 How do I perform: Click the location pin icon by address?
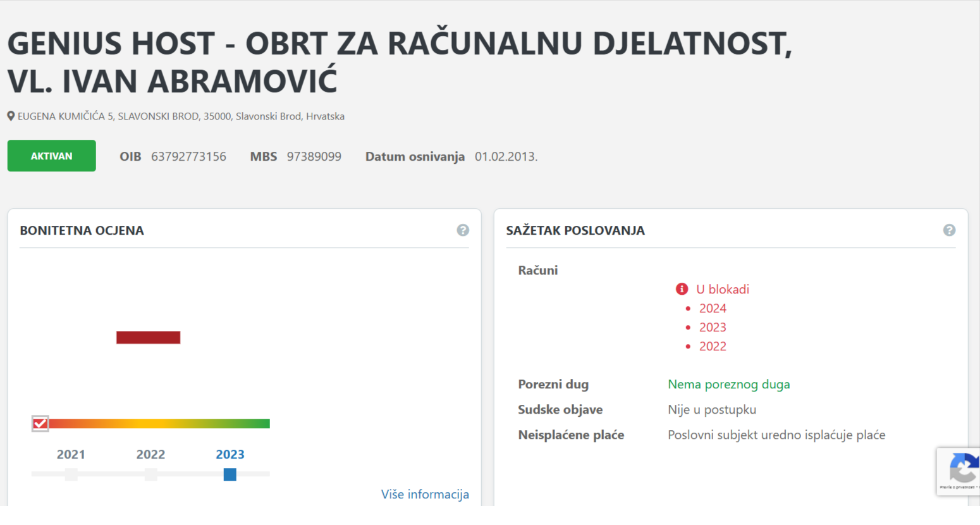[11, 116]
